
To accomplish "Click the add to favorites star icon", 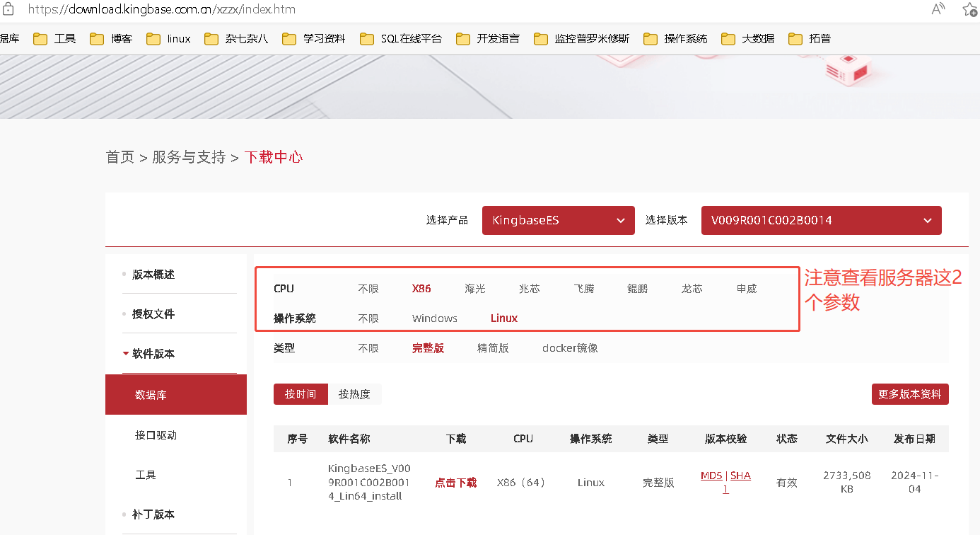I will pos(969,9).
